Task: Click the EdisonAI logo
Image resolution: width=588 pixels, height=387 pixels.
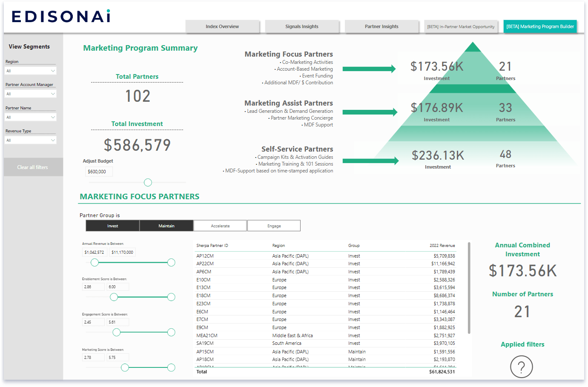Action: tap(61, 16)
